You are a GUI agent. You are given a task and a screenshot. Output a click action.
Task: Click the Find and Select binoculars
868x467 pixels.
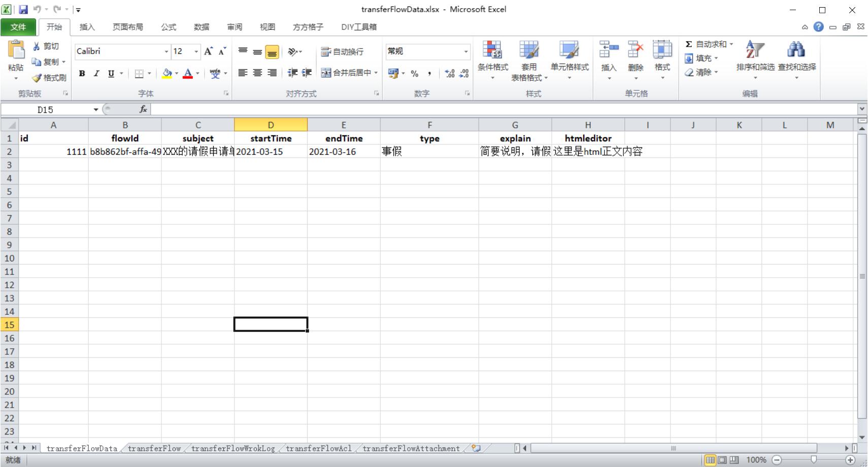click(x=795, y=51)
